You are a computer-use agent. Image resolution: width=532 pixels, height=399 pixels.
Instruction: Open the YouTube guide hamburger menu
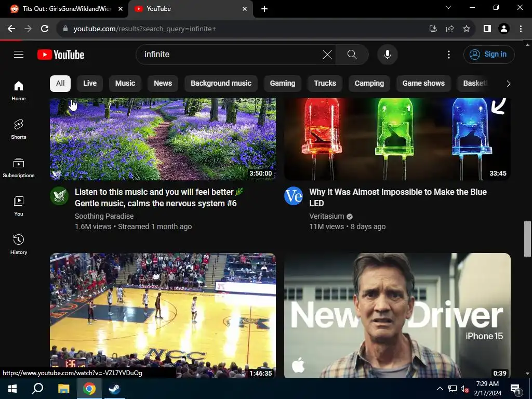click(19, 54)
